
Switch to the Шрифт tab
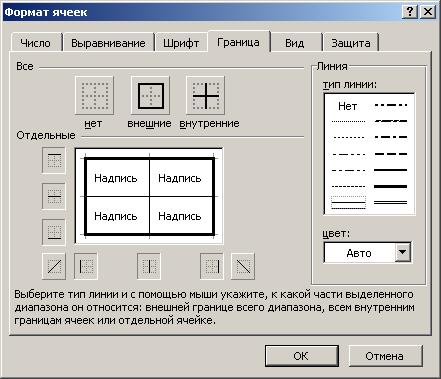click(x=181, y=43)
